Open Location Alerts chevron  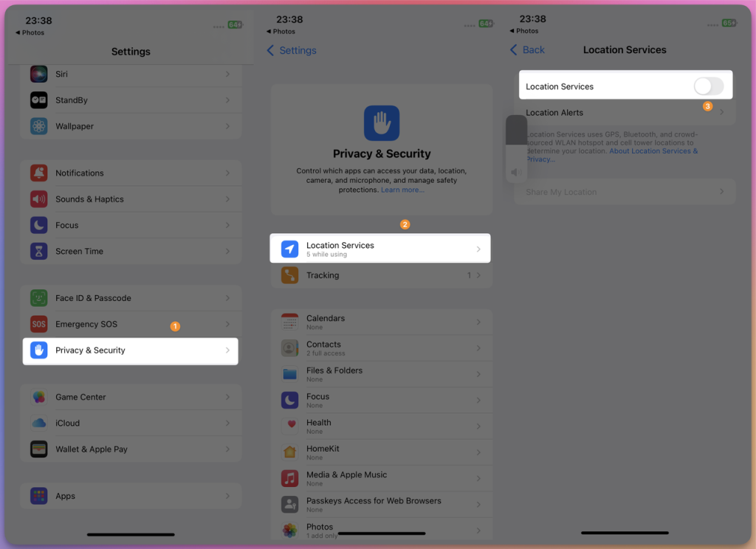click(722, 112)
